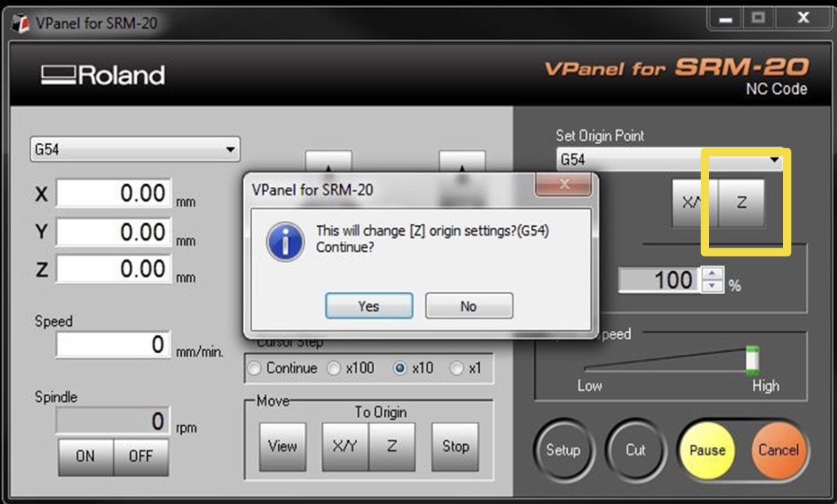Increase the speed percentage with up arrow
Viewport: 837px width, 504px height.
[712, 273]
